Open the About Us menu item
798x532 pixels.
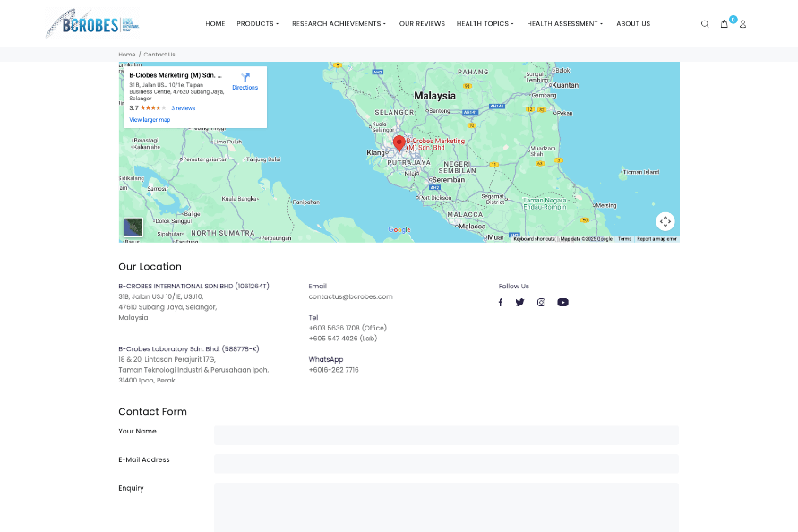pyautogui.click(x=633, y=24)
